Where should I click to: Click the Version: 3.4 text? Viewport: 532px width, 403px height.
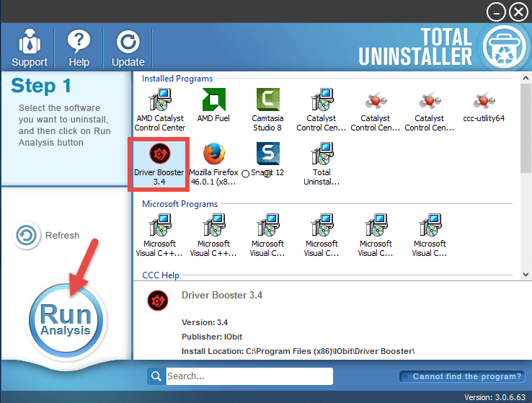coord(205,322)
